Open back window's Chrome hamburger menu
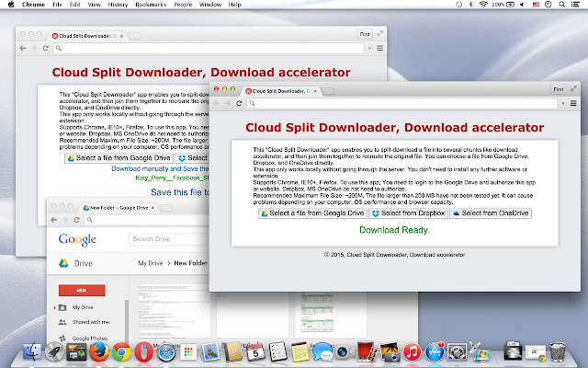 point(379,48)
